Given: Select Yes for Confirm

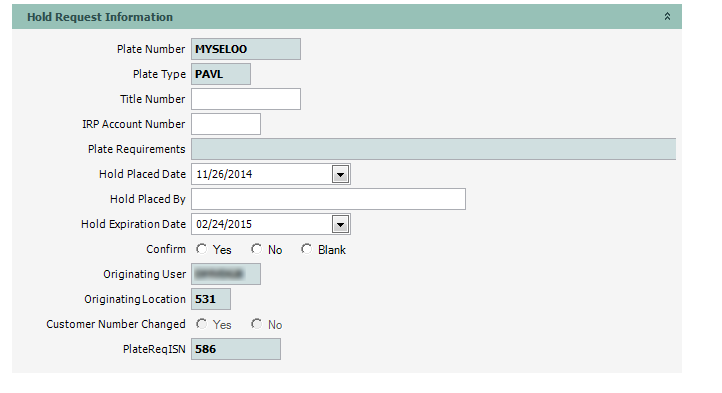Looking at the screenshot, I should [201, 249].
